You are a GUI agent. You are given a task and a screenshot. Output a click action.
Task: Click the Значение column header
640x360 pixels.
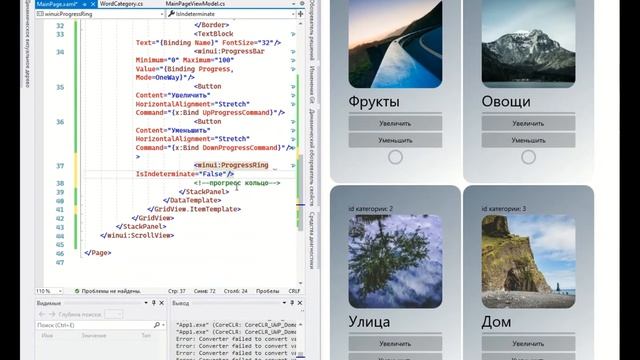[94, 336]
